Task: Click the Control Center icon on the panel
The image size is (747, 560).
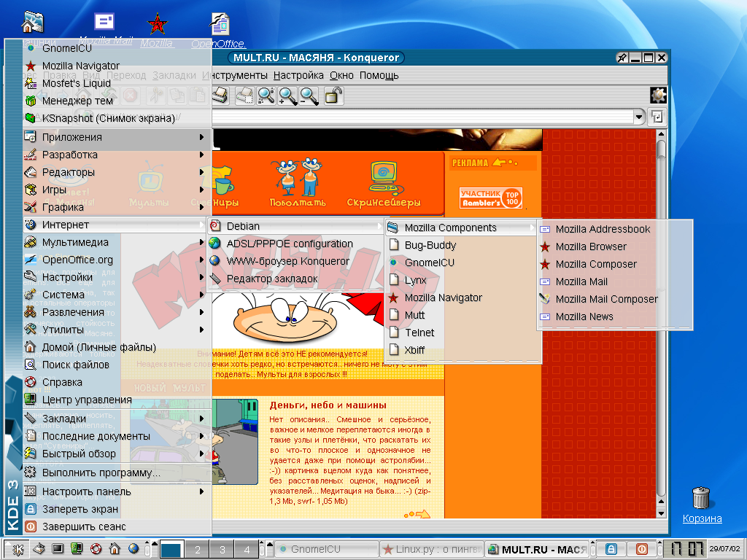Action: point(77,549)
